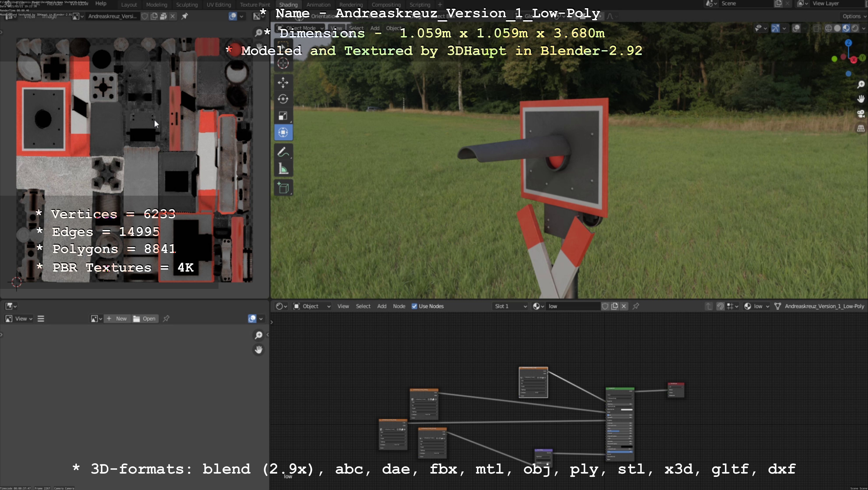The height and width of the screenshot is (490, 868).
Task: Select the Annotate pencil tool
Action: click(x=283, y=152)
